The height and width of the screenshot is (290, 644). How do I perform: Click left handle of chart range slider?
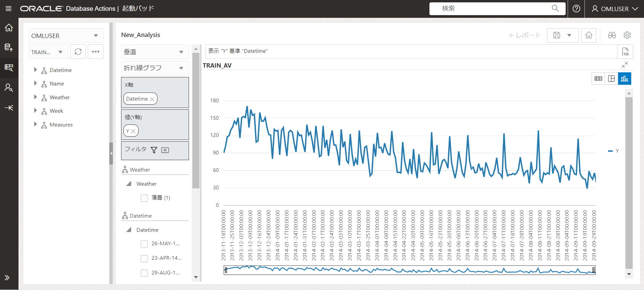pos(226,270)
